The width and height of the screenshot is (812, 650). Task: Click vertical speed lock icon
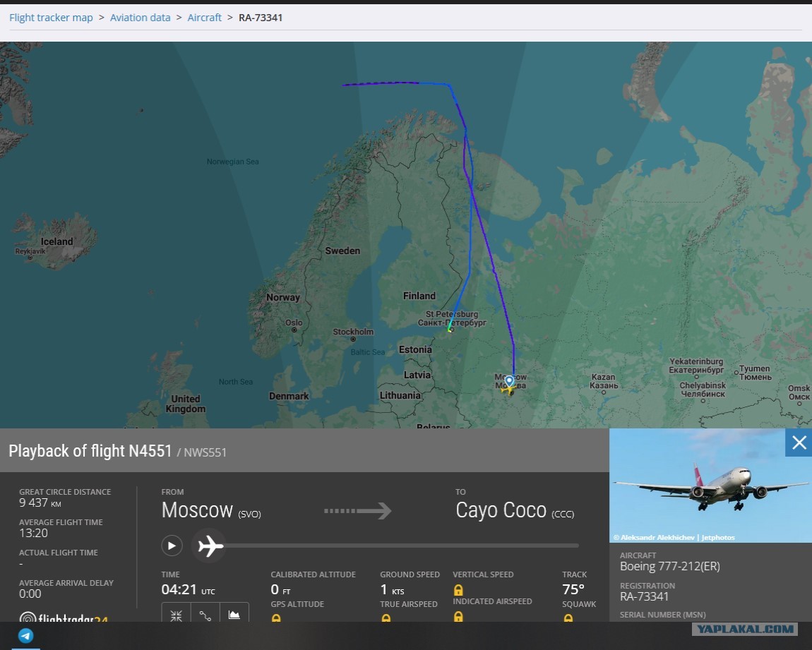[458, 590]
